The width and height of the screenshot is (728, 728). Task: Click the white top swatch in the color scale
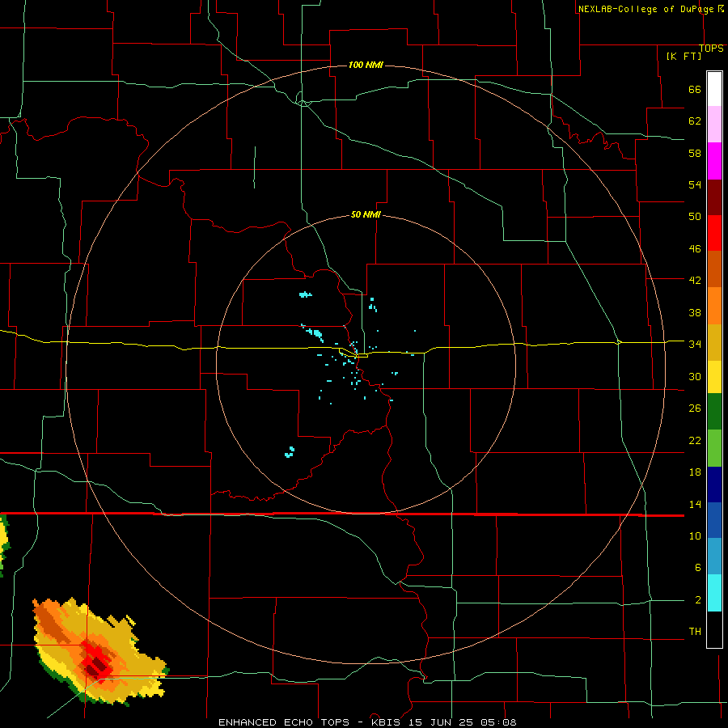click(x=714, y=89)
